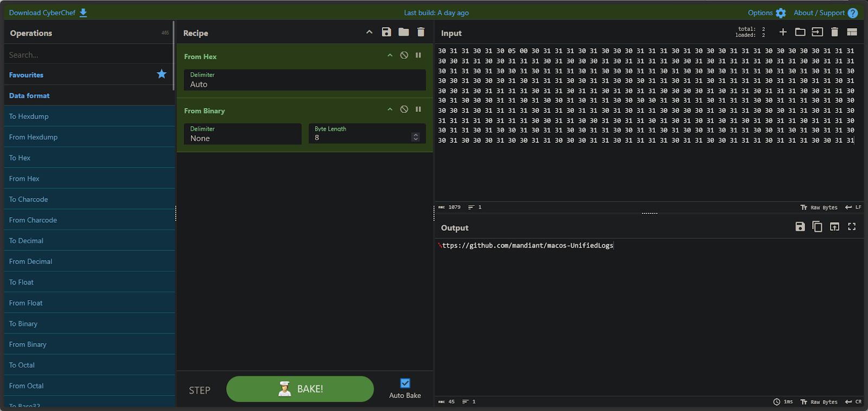Screen dimensions: 868x411
Task: Open From Hex Delimiter dropdown
Action: click(305, 80)
